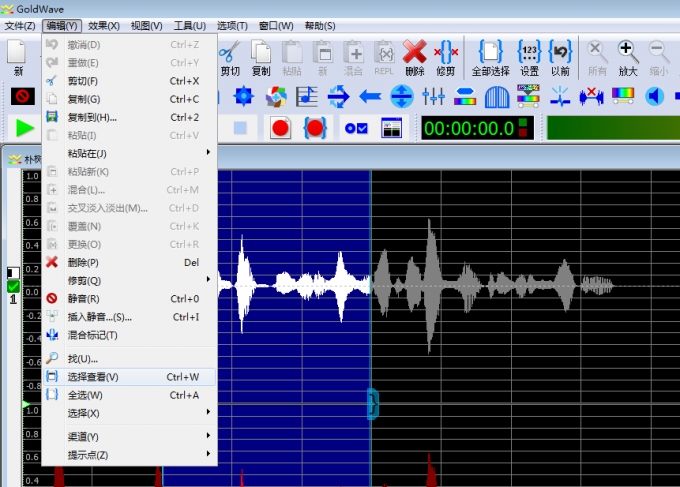Open the 视图(V) menu
The width and height of the screenshot is (680, 487).
[x=147, y=26]
